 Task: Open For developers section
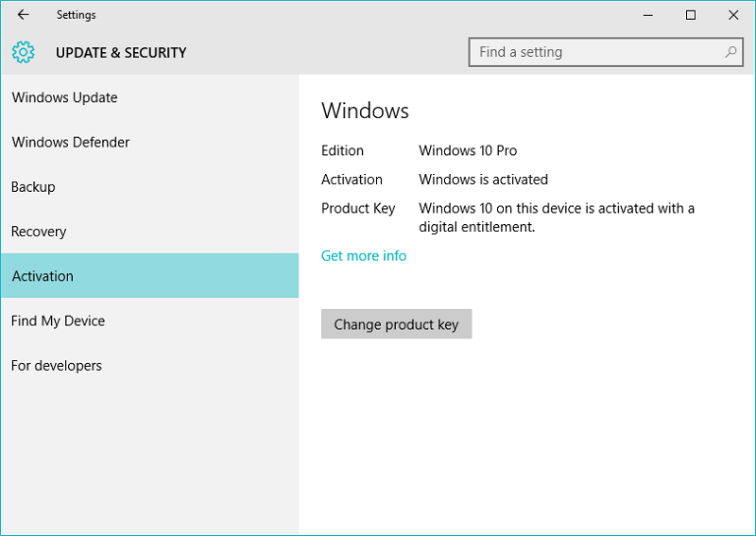(x=149, y=366)
